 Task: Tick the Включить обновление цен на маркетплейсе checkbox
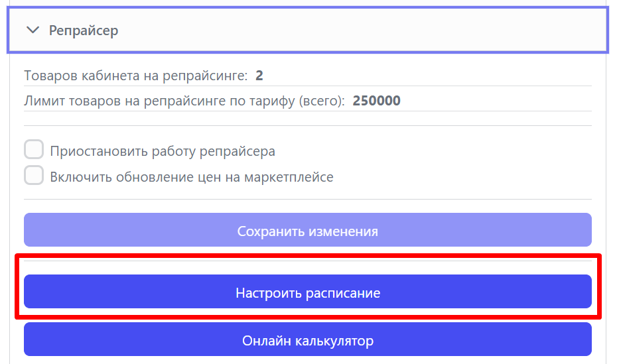pyautogui.click(x=34, y=175)
